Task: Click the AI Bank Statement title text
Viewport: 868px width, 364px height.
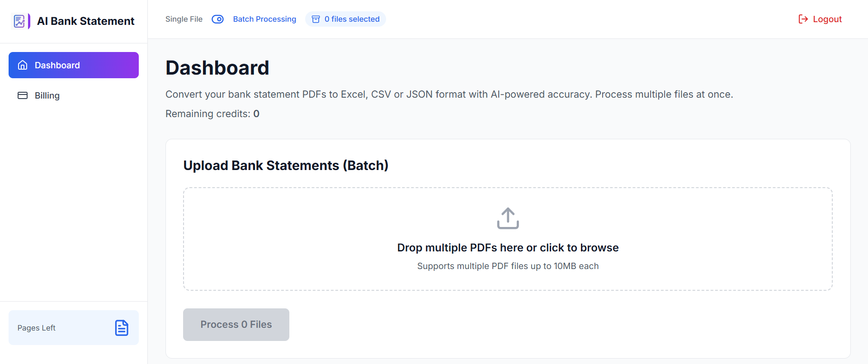Action: [x=85, y=21]
